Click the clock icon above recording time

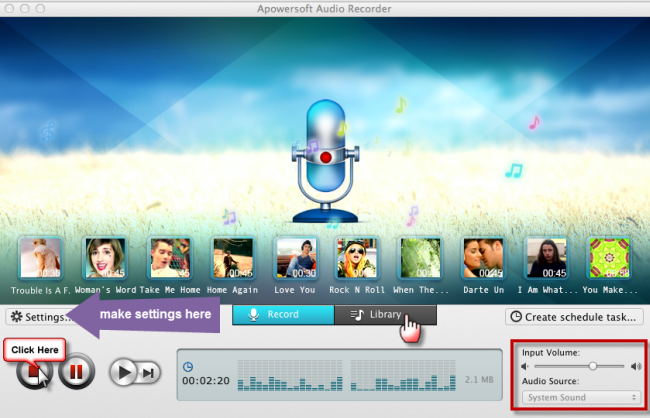pyautogui.click(x=188, y=367)
